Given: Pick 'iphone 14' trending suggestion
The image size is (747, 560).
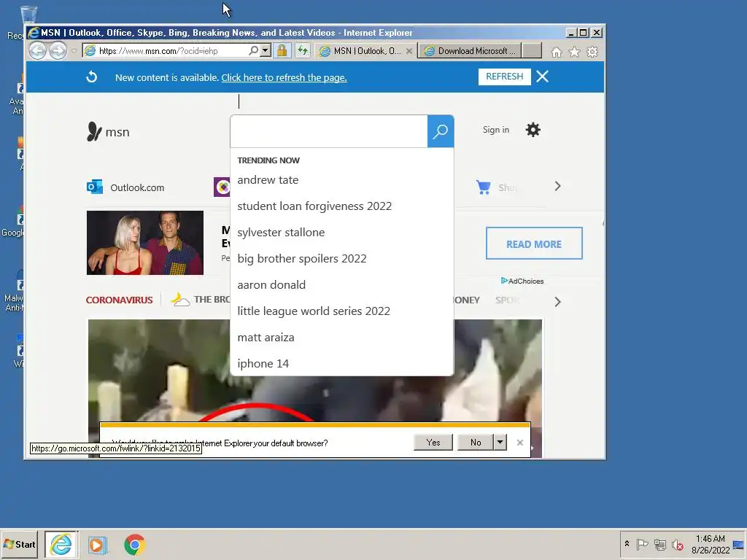Looking at the screenshot, I should 263,364.
